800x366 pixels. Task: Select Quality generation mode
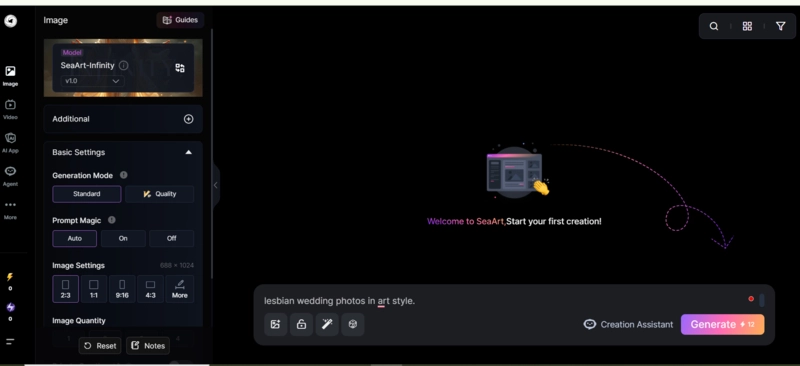(x=160, y=194)
